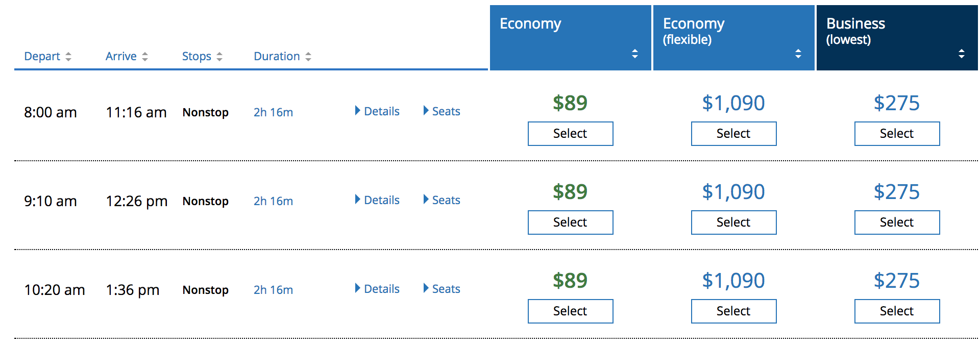This screenshot has height=347, width=980.
Task: Click the Depart column header text
Action: click(42, 57)
